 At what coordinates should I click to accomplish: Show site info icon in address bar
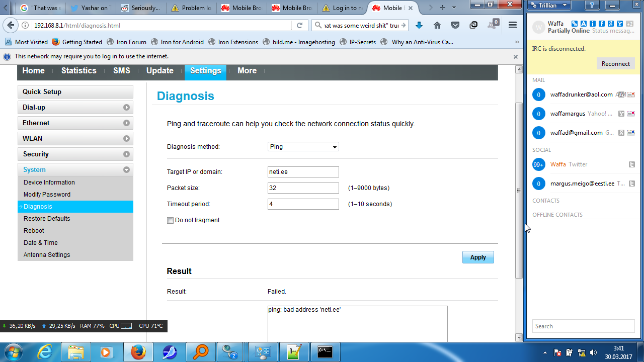click(x=25, y=25)
